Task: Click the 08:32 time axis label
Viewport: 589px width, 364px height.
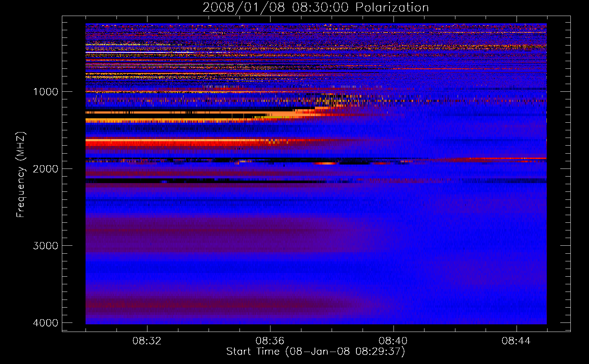Action: tap(147, 341)
